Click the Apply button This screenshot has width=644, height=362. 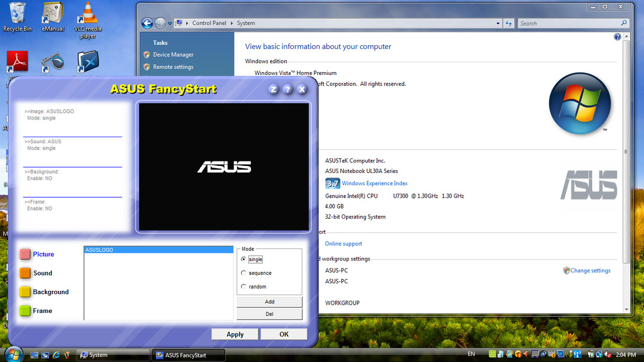pyautogui.click(x=235, y=334)
